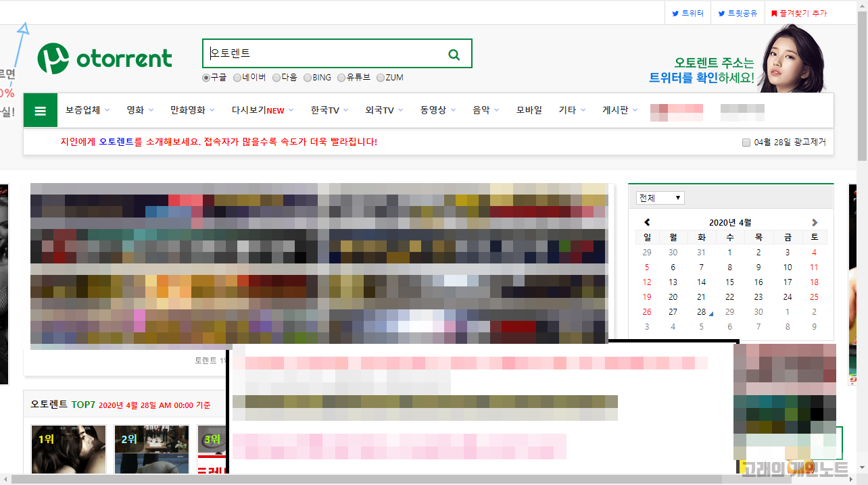This screenshot has width=868, height=485.
Task: Select April 20 in the calendar
Action: tap(673, 297)
